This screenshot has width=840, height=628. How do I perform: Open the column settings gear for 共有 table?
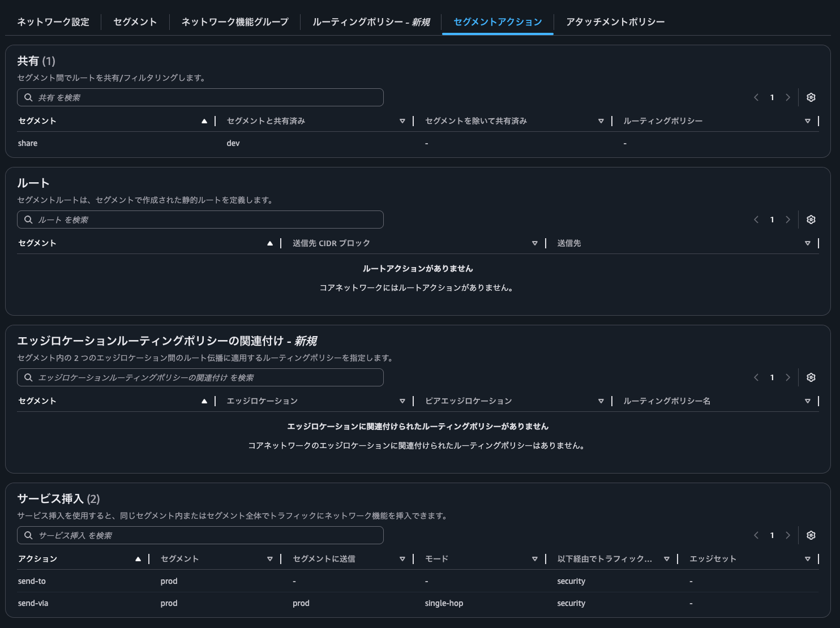click(811, 97)
